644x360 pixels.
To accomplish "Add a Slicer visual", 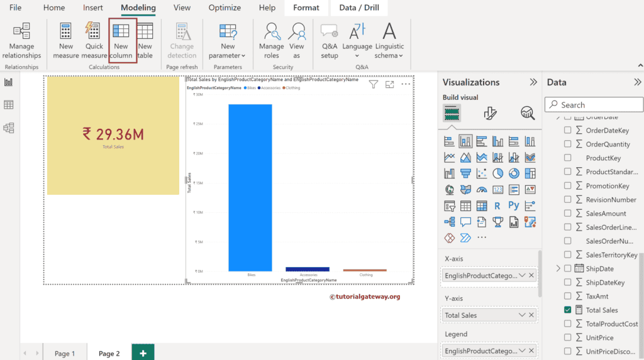I will click(x=449, y=205).
